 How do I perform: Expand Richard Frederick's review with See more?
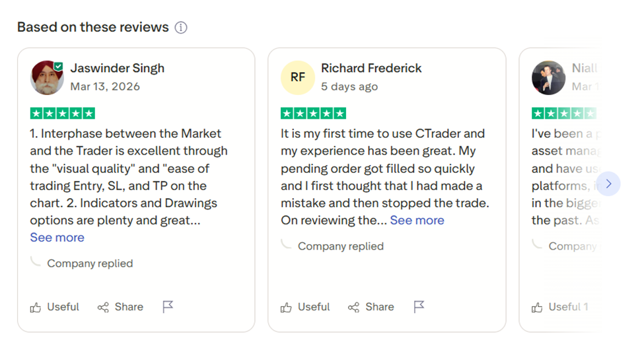click(417, 221)
